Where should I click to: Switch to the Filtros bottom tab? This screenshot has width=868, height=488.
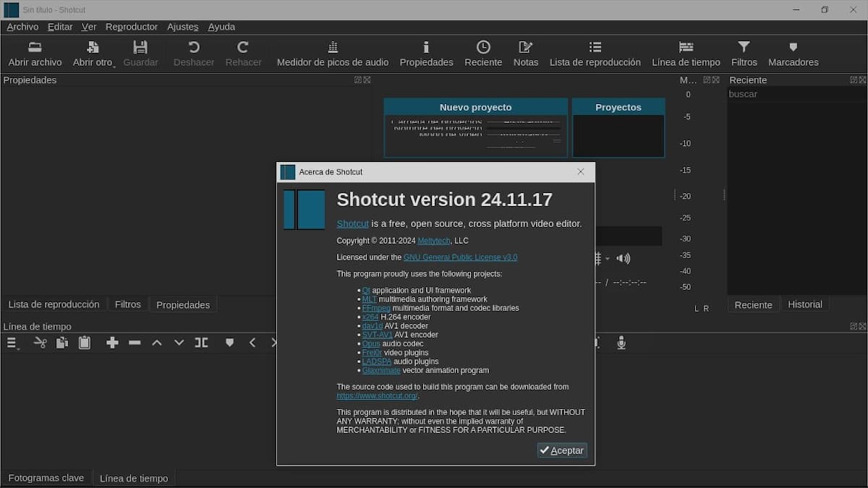pyautogui.click(x=128, y=304)
